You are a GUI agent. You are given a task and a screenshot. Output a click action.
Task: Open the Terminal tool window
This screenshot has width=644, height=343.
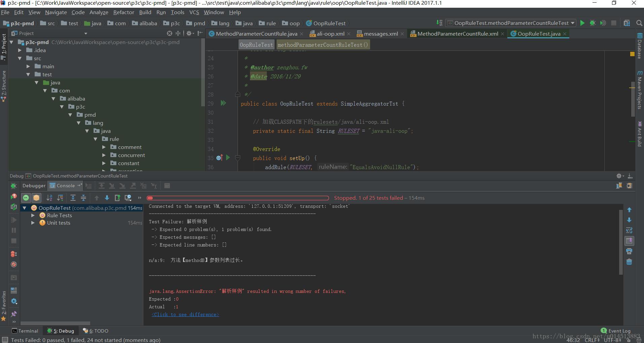[25, 331]
